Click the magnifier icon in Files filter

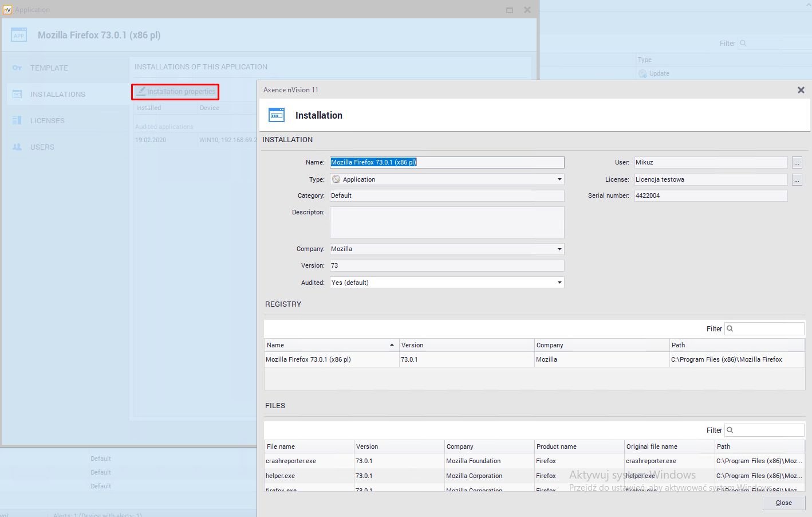[x=730, y=430]
